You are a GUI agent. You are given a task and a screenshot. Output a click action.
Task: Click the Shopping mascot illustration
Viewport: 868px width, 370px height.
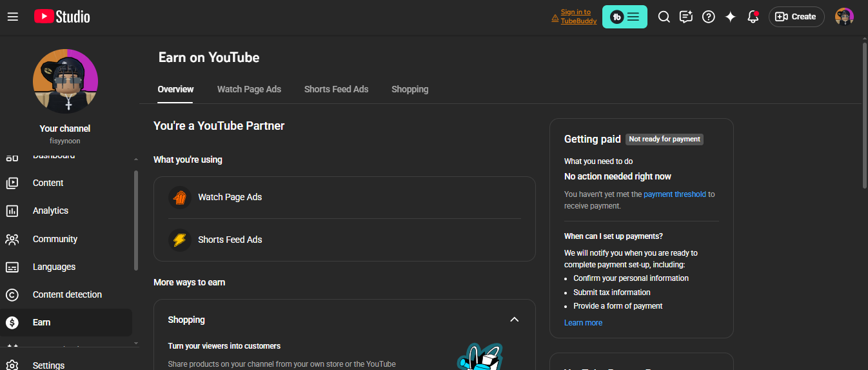(480, 356)
